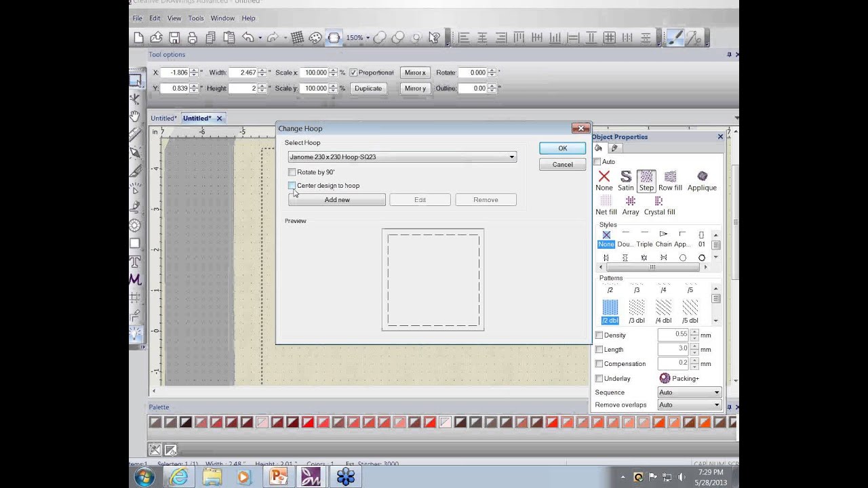This screenshot has width=868, height=488.
Task: Select the /2 dbl pattern swatch
Action: click(610, 312)
